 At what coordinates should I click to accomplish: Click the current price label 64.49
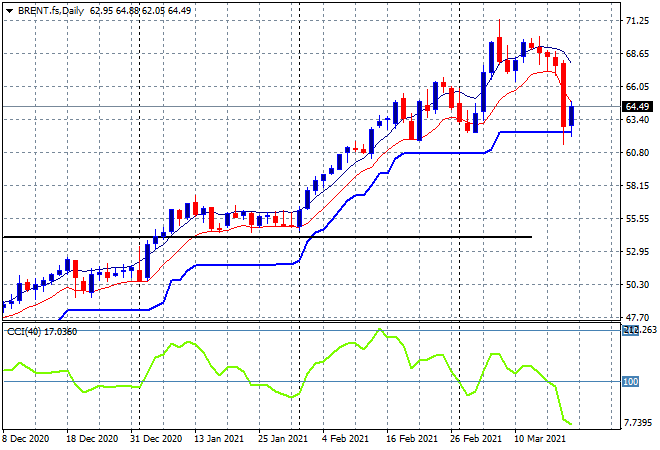[637, 107]
